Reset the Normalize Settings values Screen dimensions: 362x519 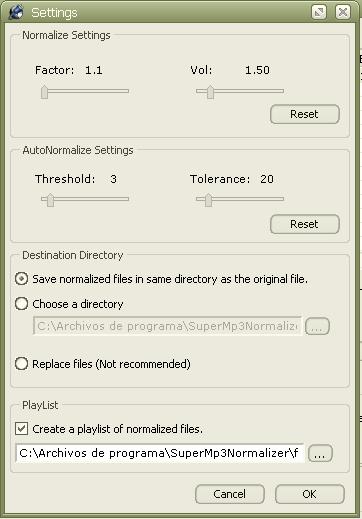click(305, 114)
